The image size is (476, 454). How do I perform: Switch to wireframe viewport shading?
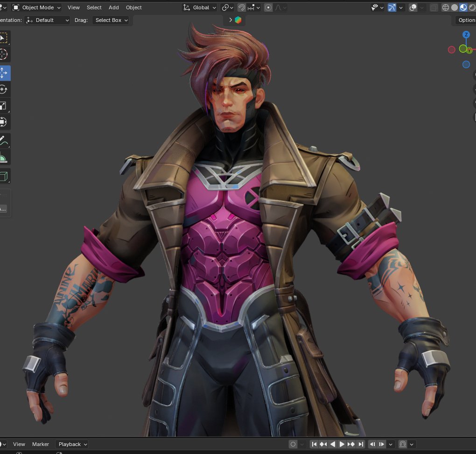[445, 7]
